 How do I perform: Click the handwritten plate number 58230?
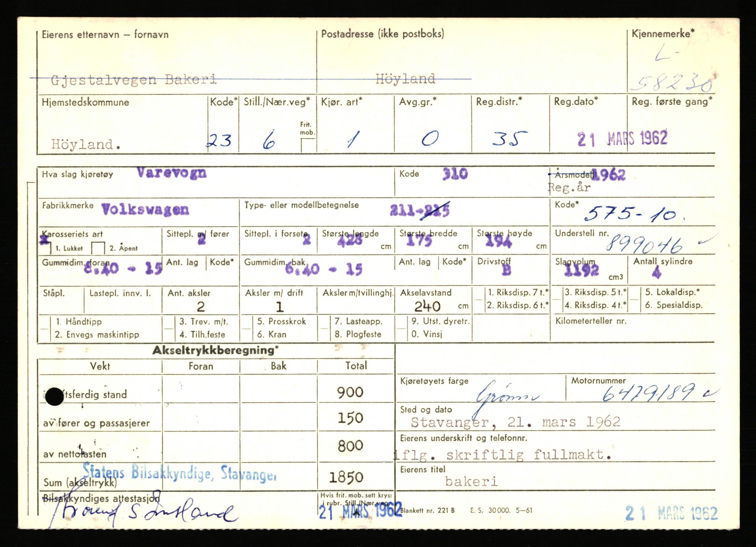click(671, 84)
